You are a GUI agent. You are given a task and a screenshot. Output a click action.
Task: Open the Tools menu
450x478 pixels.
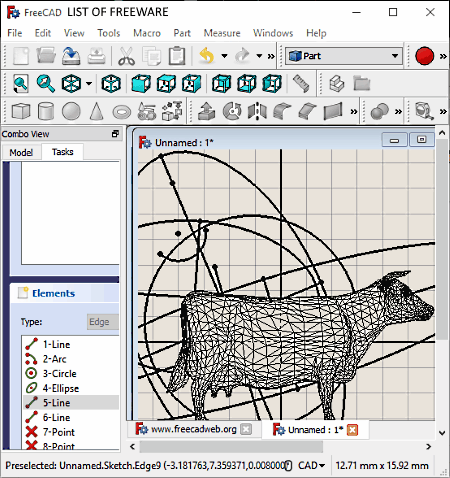[x=109, y=33]
